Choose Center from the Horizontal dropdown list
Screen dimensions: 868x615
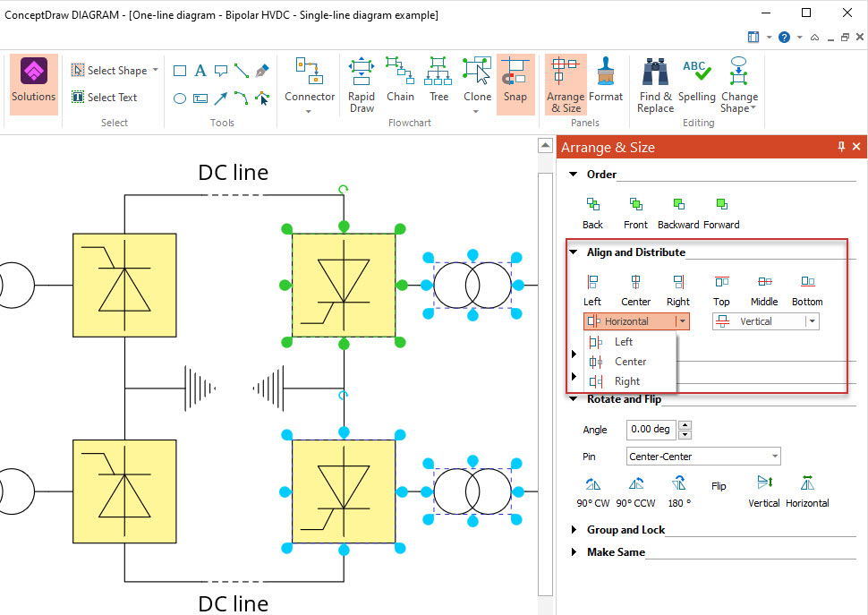[x=630, y=362]
